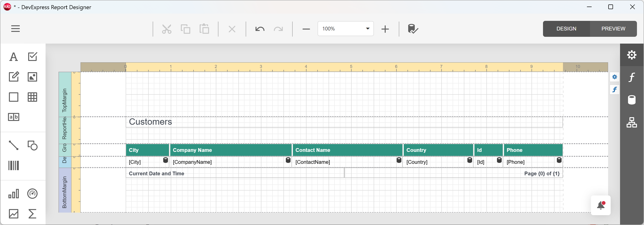Click the small blue gear smart tag
Screen dimensions: 644x225
coord(614,77)
